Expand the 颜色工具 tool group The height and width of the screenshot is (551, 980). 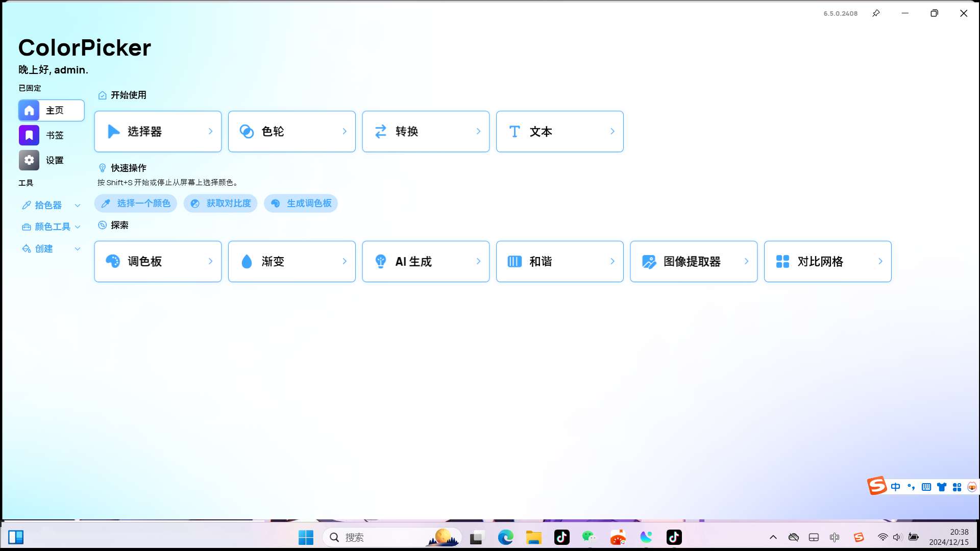(51, 227)
